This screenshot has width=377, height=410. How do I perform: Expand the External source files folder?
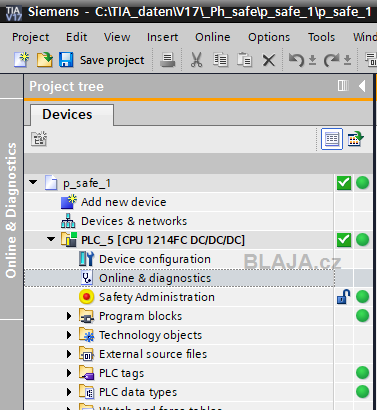[x=69, y=354]
